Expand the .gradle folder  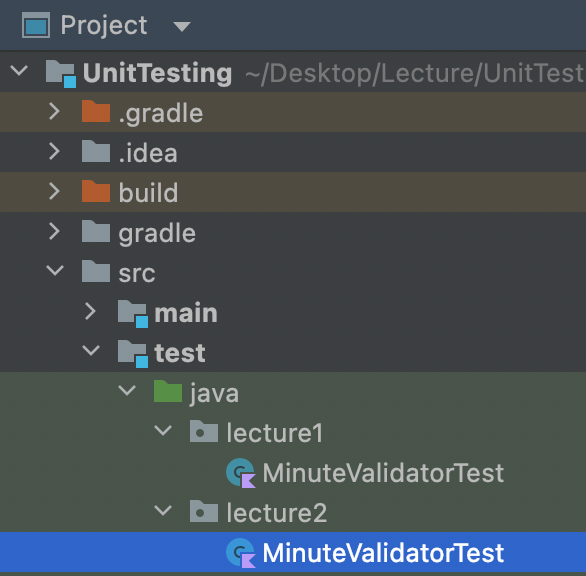[55, 111]
